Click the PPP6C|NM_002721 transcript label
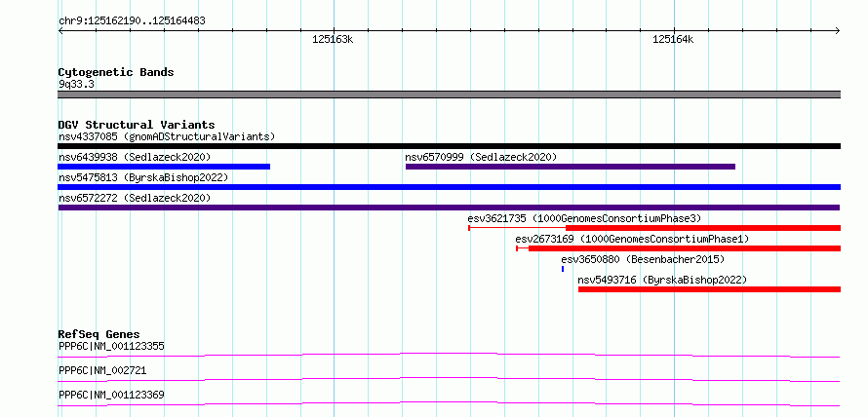Viewport: 868px width, 417px height. (102, 370)
